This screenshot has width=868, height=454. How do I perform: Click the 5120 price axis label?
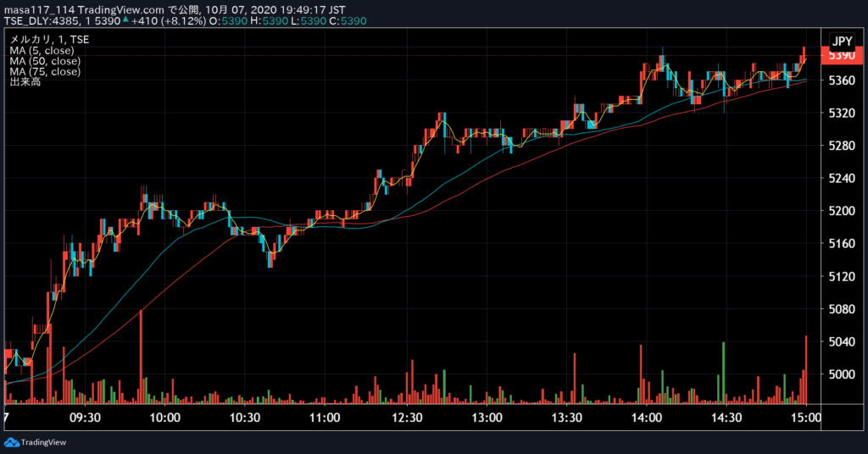[842, 276]
